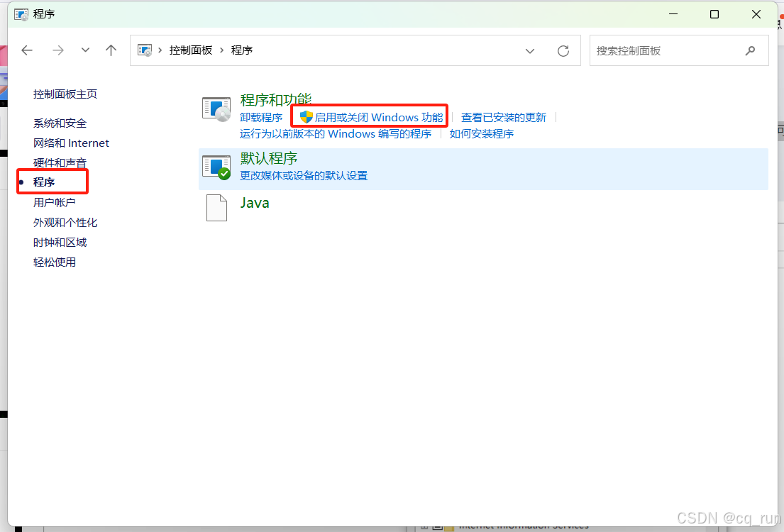Open 硬件和声音 category

pos(60,162)
